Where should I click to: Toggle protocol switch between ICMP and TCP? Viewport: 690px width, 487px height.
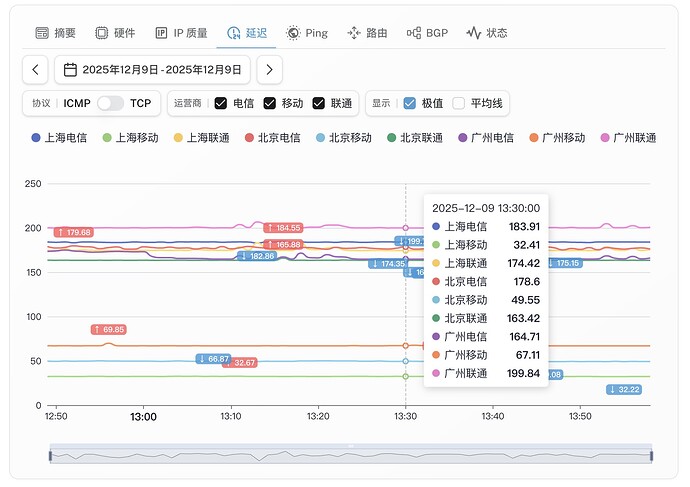coord(110,103)
